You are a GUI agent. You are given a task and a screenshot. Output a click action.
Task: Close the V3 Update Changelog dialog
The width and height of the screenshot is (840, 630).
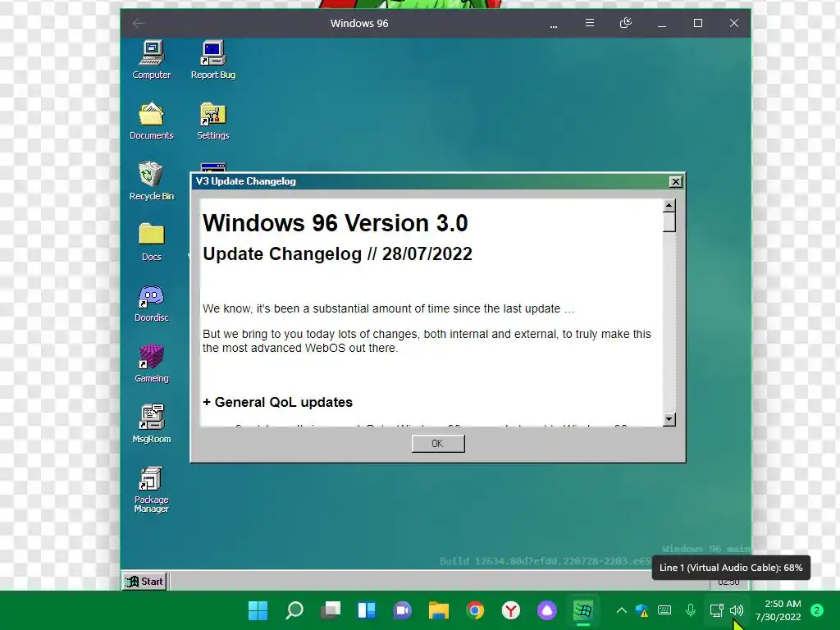click(676, 181)
